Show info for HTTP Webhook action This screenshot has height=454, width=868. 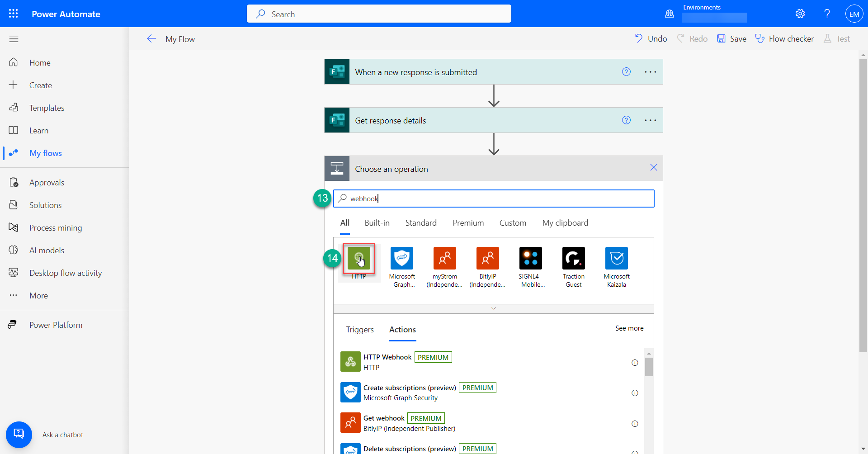tap(635, 363)
